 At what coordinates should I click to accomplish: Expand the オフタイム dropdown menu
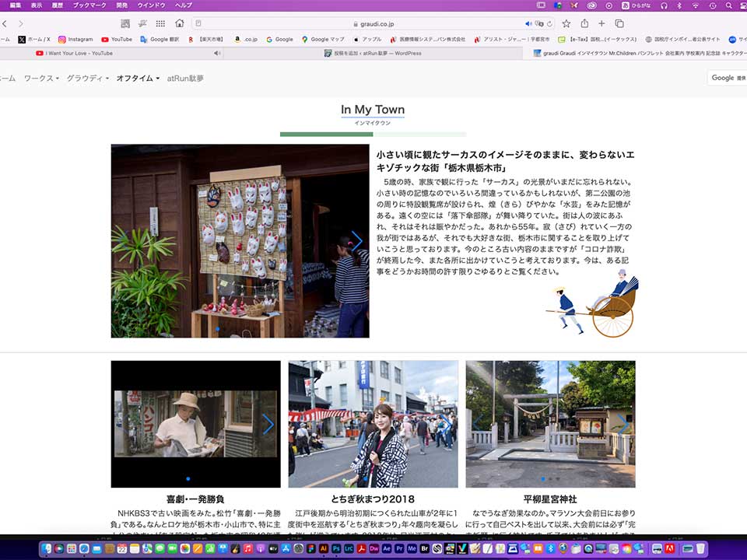click(x=138, y=79)
